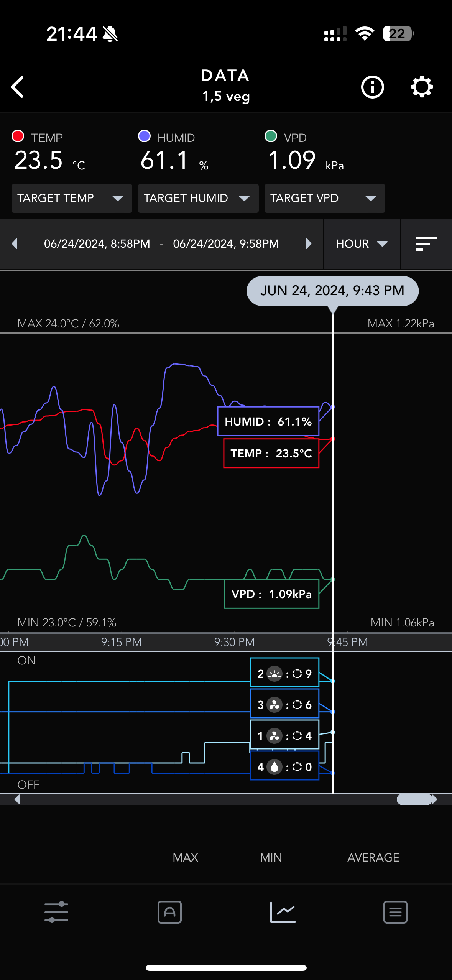This screenshot has width=452, height=980.
Task: Click the chart scrollbar right arrow
Action: pos(434,799)
